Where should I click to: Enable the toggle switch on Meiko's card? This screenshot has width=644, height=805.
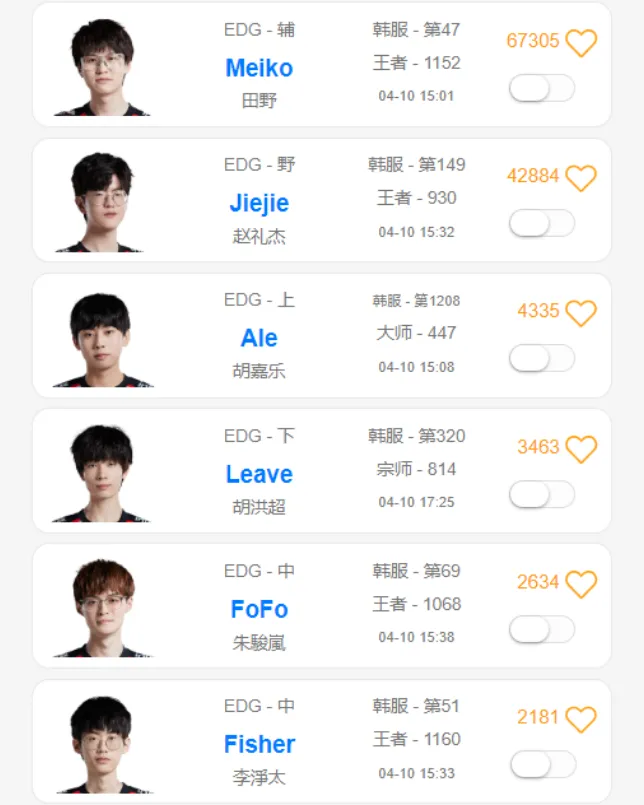click(x=541, y=88)
